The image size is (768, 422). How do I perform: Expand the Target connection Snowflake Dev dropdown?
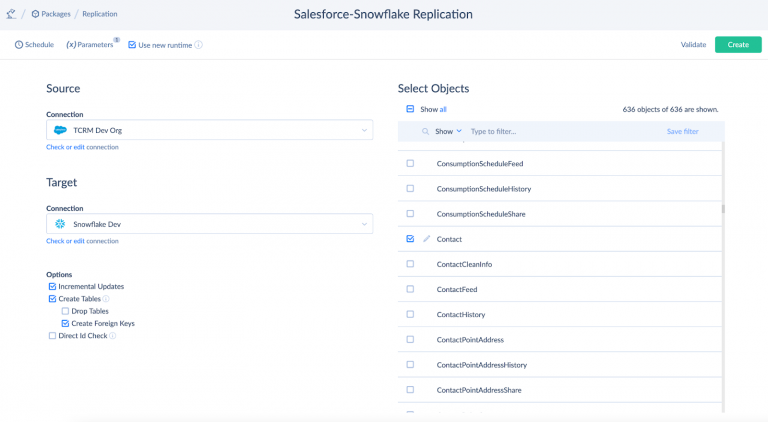point(209,224)
